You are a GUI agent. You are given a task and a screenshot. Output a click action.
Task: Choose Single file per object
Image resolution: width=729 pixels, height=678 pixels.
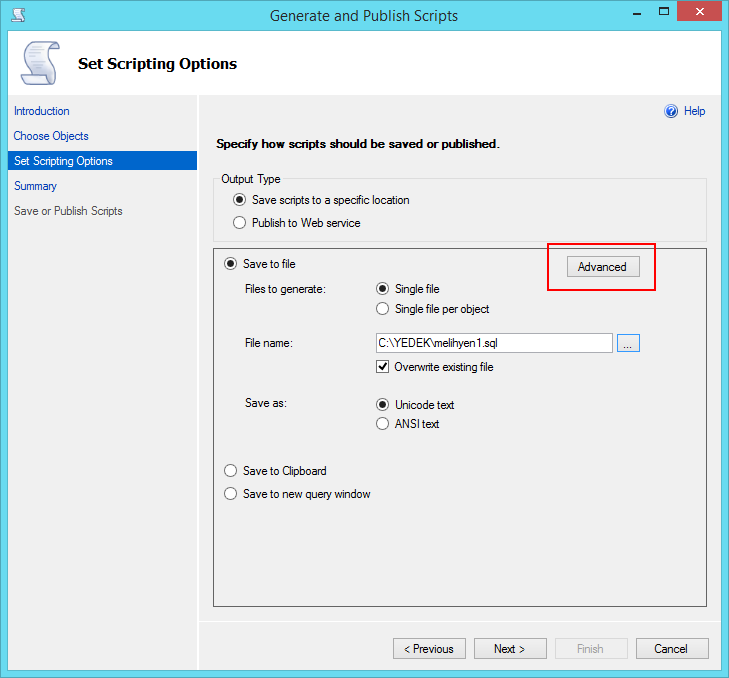(x=382, y=309)
